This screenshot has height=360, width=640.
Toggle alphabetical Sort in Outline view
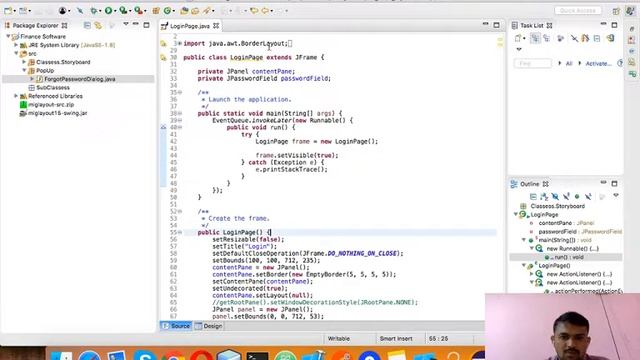click(544, 197)
